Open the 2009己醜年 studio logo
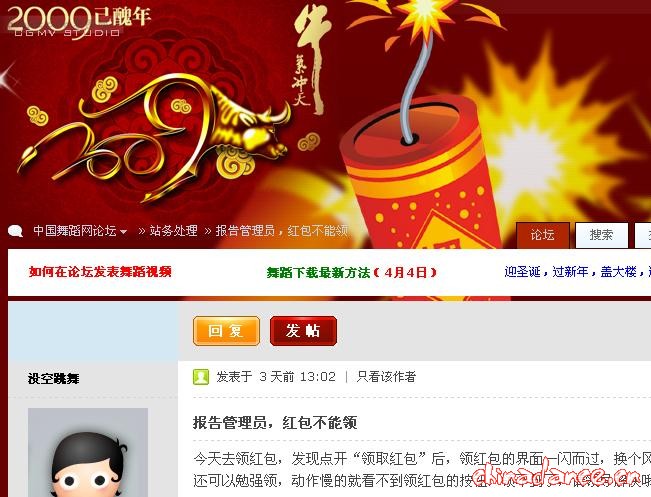Viewport: 651px width, 497px height. pos(79,22)
